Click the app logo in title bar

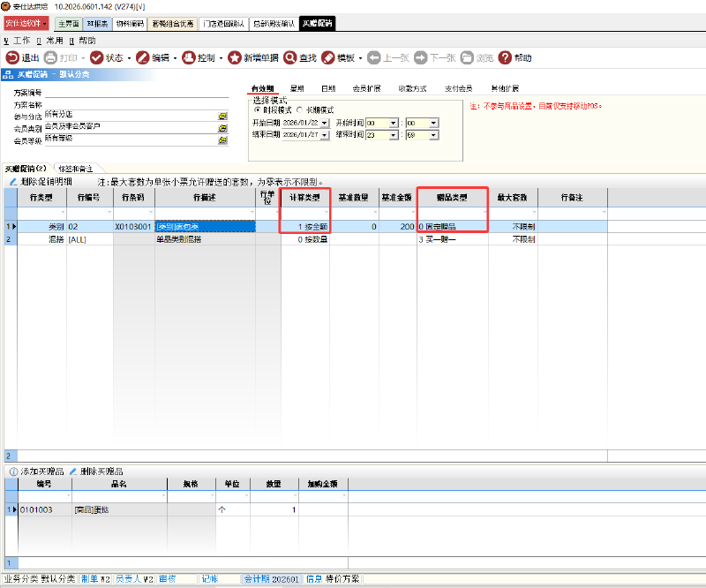point(6,6)
